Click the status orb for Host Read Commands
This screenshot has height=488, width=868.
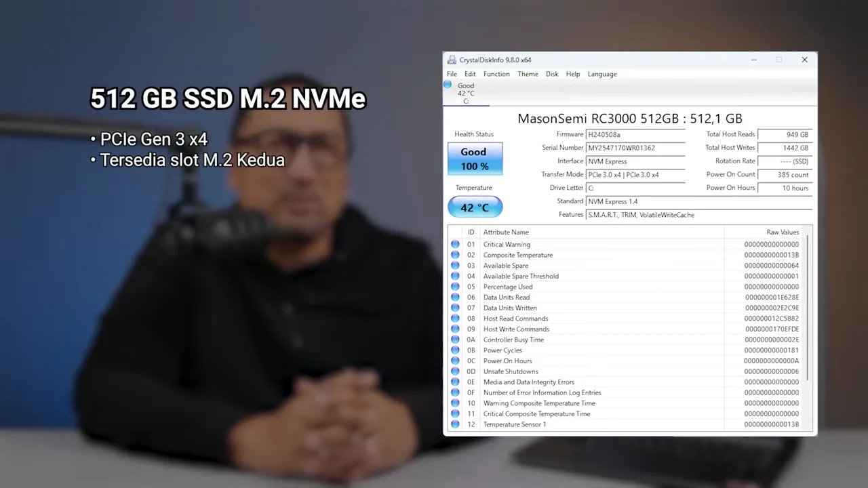pyautogui.click(x=455, y=319)
